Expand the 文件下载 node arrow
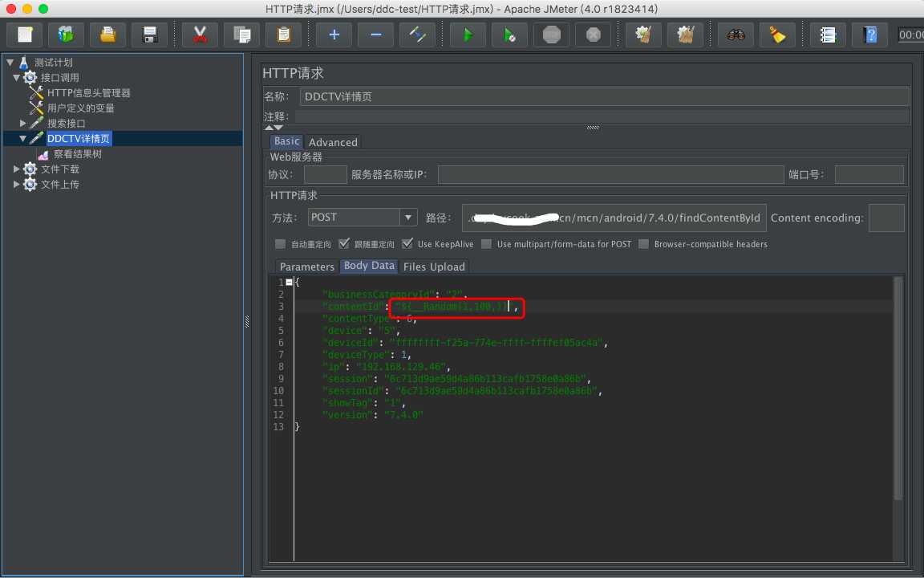 pos(17,169)
